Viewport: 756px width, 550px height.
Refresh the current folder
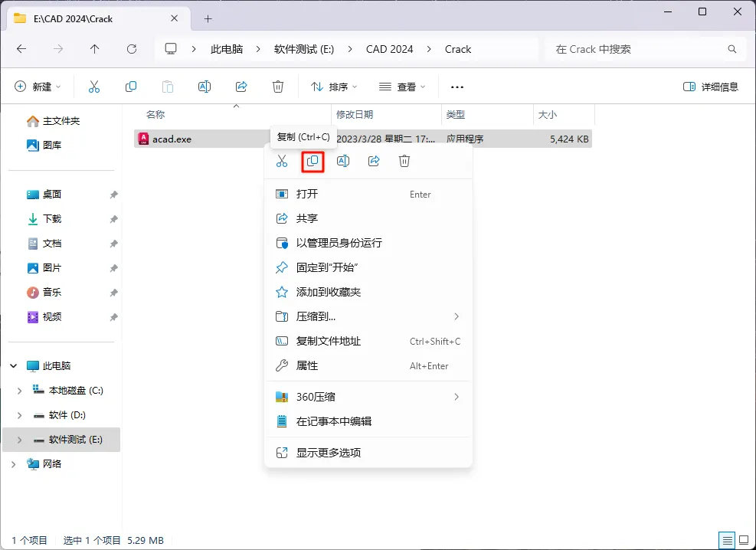[132, 49]
